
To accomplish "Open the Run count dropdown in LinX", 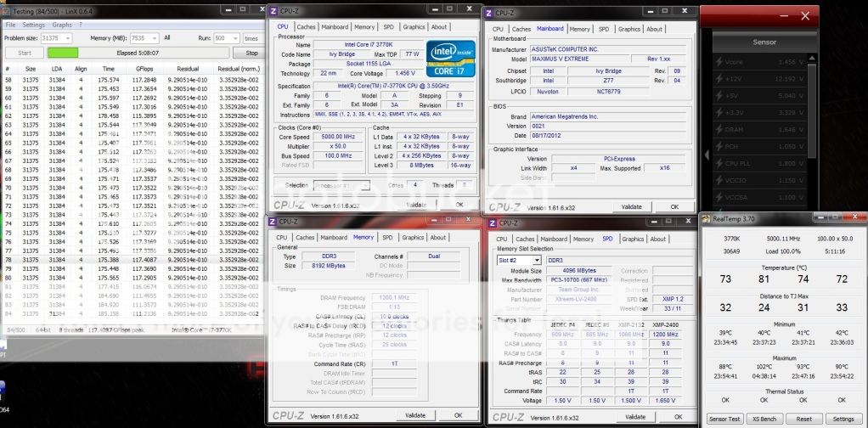I will point(236,38).
